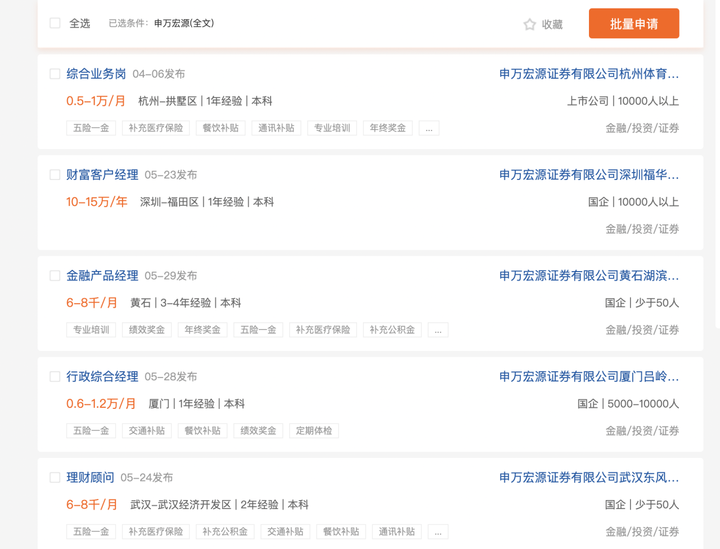Open the 行政综合经理 job posting
720x549 pixels.
coord(102,377)
